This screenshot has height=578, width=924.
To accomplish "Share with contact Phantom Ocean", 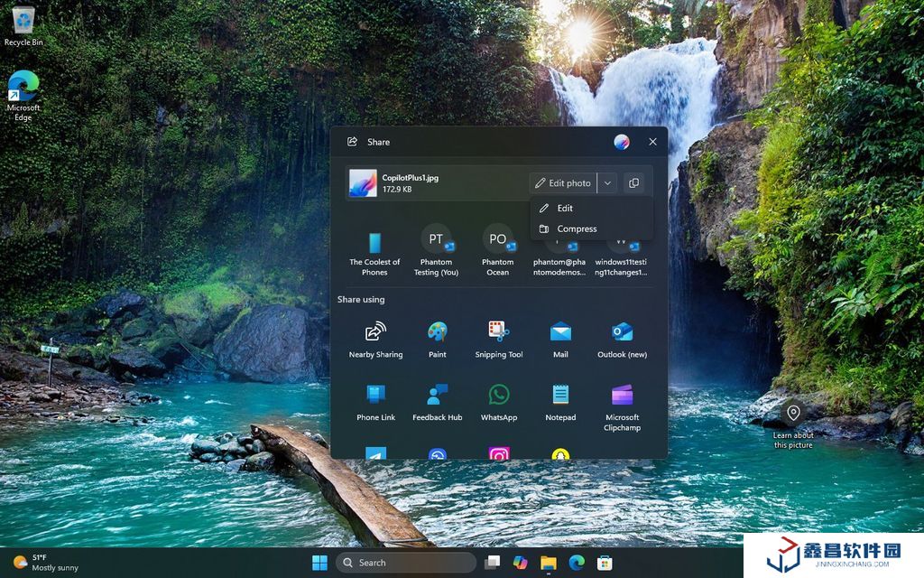I will (497, 248).
